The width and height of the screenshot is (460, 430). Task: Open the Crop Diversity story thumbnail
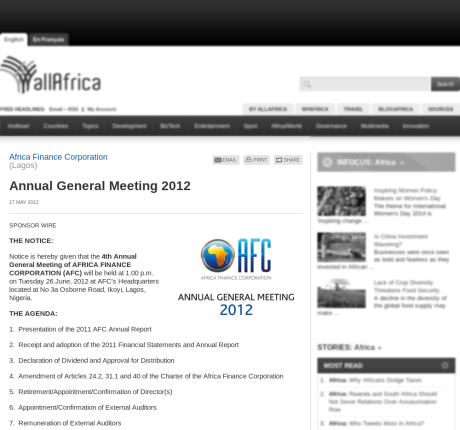(341, 293)
